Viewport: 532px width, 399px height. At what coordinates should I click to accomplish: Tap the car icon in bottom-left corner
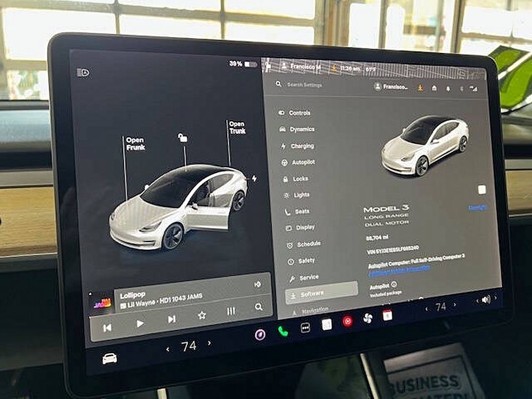[110, 358]
